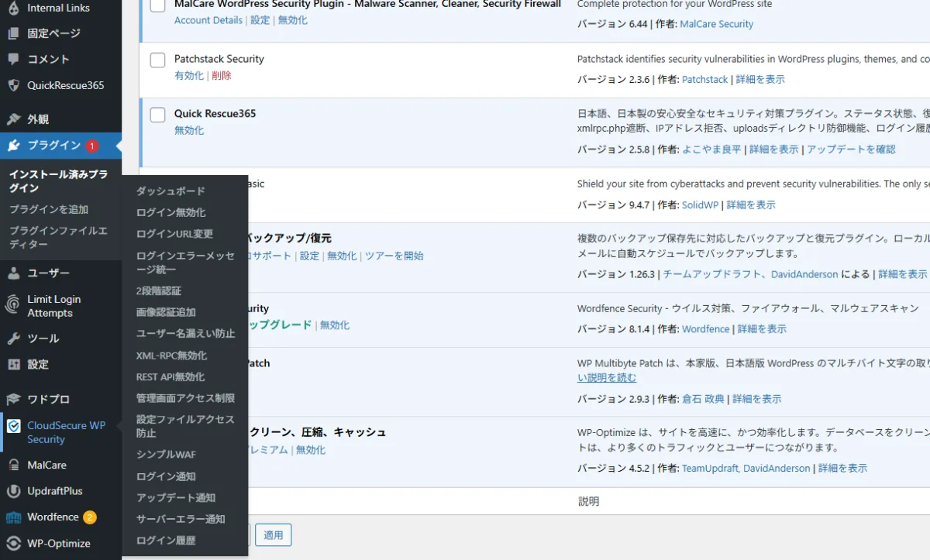Screen dimensions: 930x560
Task: Click the 適用 apply button
Action: coord(273,535)
